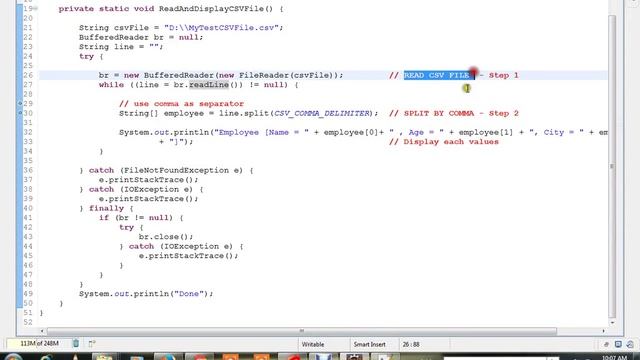The width and height of the screenshot is (640, 360).
Task: Click line number 34 in the ruler
Action: click(x=28, y=151)
